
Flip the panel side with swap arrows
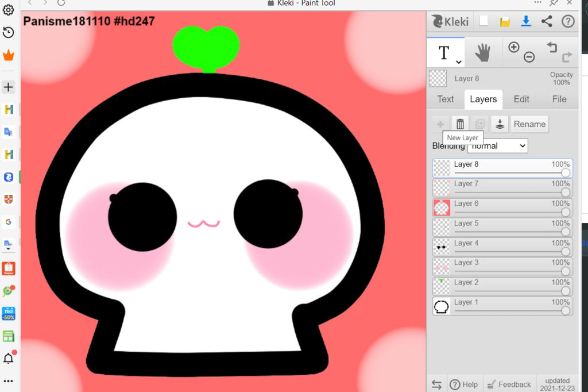(x=436, y=385)
